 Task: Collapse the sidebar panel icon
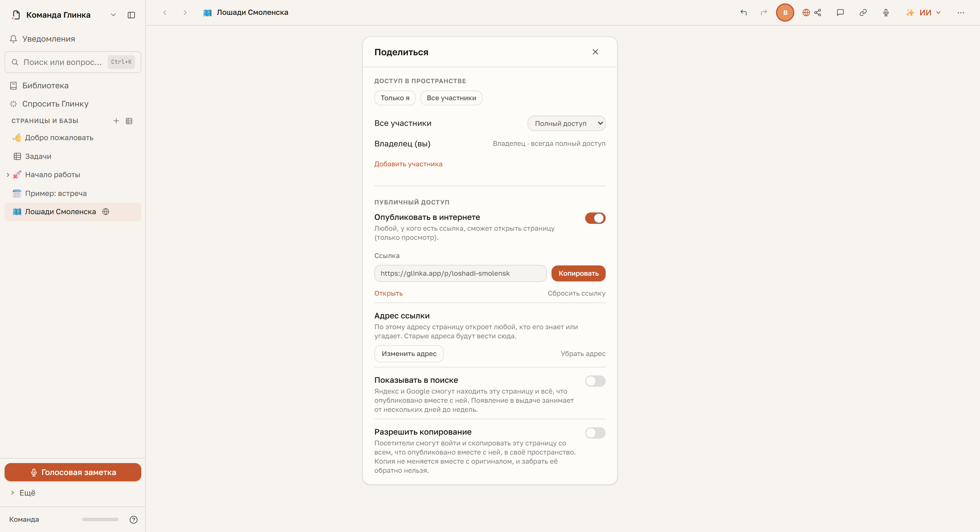click(x=131, y=15)
